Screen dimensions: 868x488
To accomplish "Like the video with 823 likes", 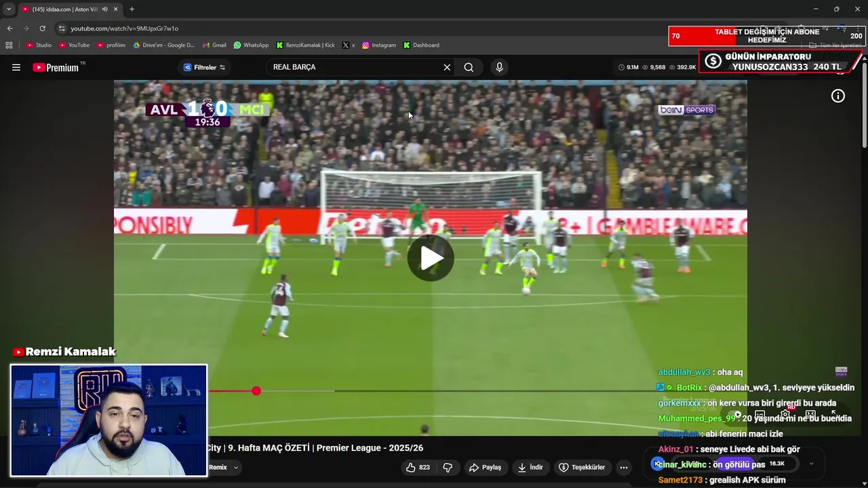I will [418, 467].
